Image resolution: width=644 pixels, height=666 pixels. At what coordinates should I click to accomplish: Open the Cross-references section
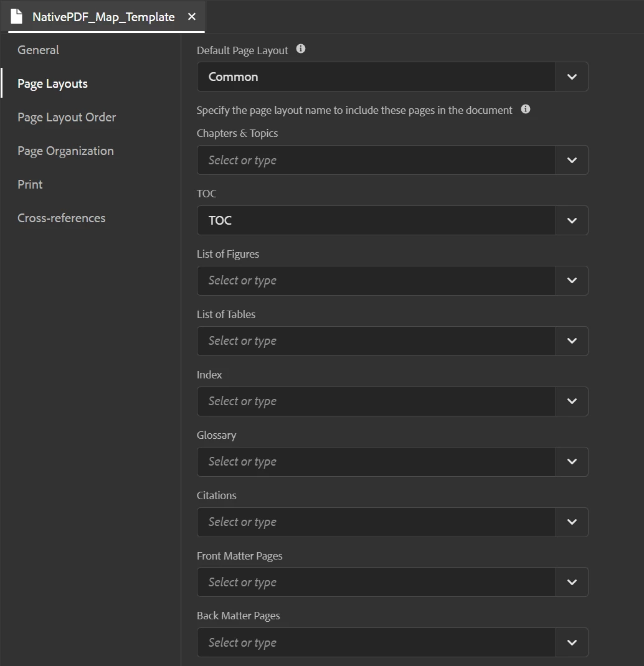click(x=61, y=218)
